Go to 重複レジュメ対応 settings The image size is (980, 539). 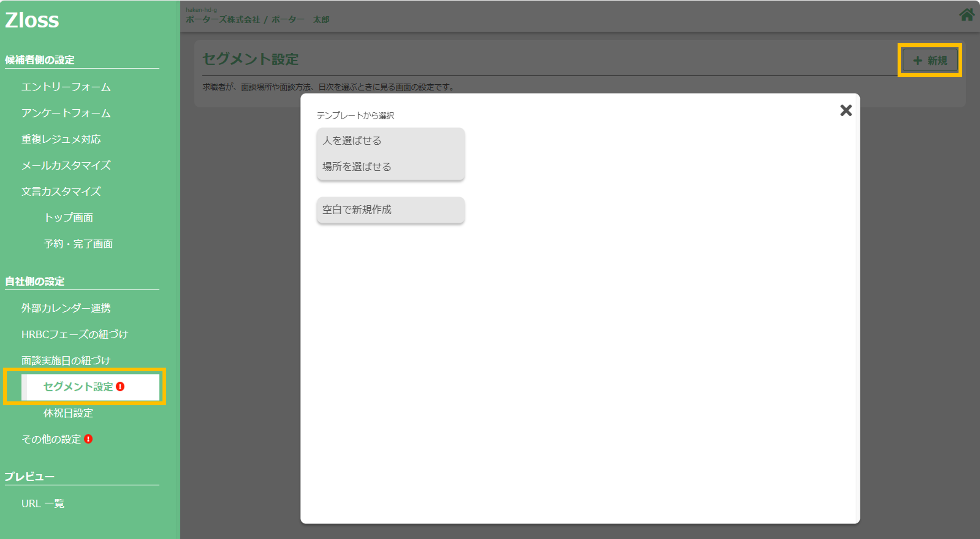tap(61, 139)
